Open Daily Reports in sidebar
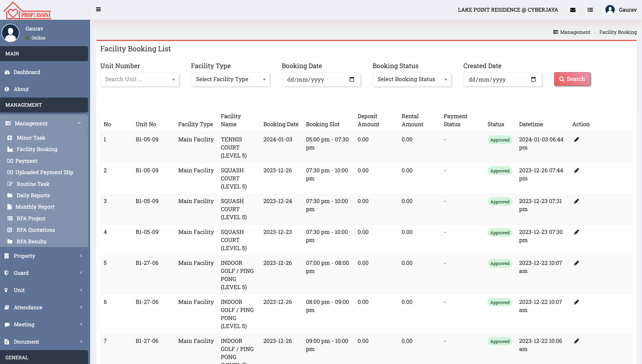642x364 pixels. (x=33, y=195)
